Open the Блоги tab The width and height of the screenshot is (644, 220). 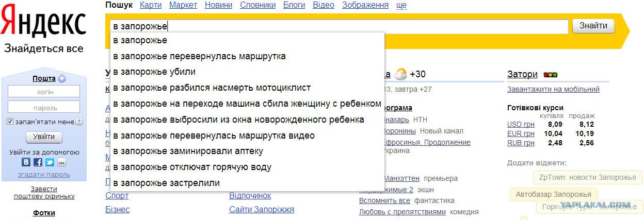point(294,5)
